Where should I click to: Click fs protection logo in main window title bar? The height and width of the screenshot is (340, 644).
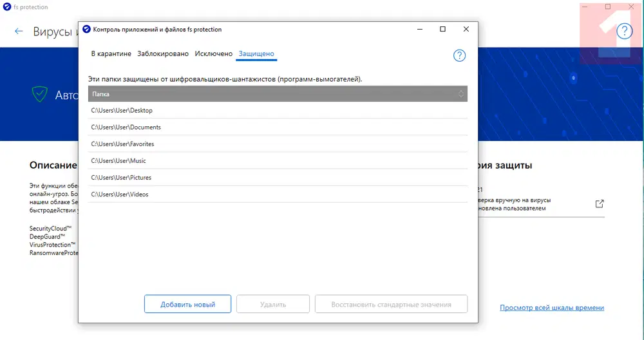(6, 6)
